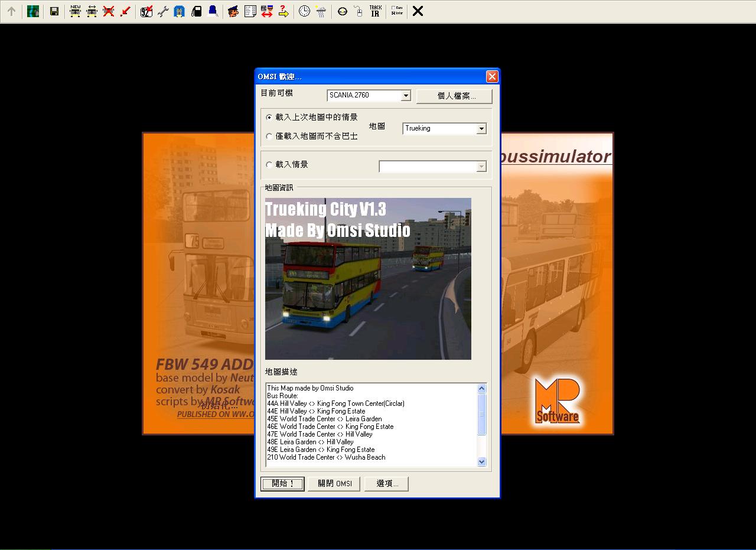Click the bus wash icon
756x550 pixels.
(180, 11)
